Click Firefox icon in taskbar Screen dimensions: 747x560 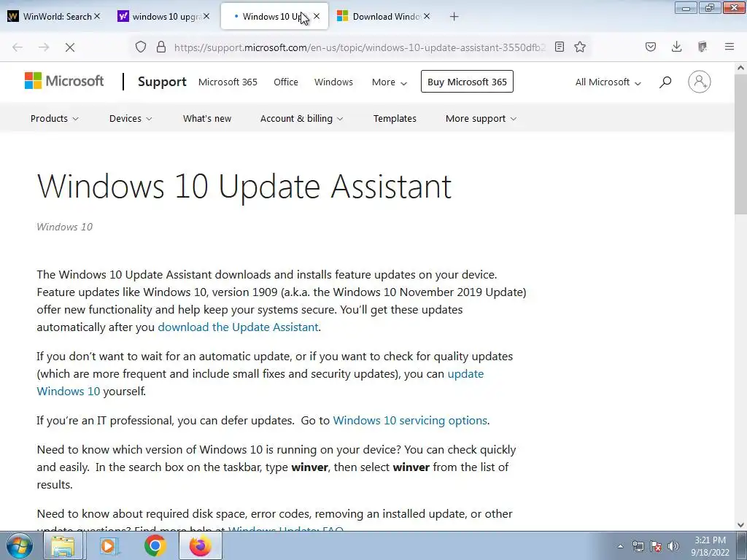click(201, 545)
